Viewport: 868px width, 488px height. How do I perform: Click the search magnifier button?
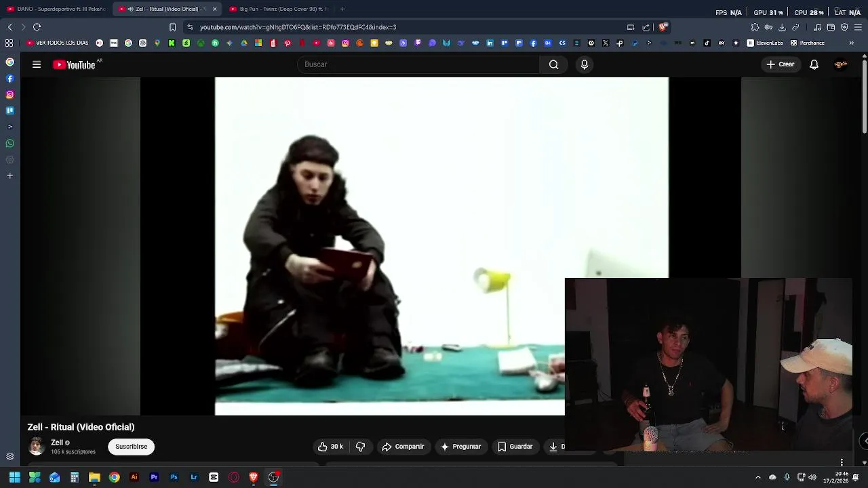pyautogui.click(x=554, y=64)
